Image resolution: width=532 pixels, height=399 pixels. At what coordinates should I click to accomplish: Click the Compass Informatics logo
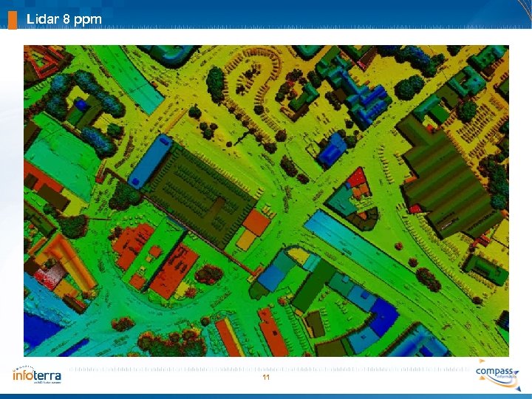tap(498, 375)
